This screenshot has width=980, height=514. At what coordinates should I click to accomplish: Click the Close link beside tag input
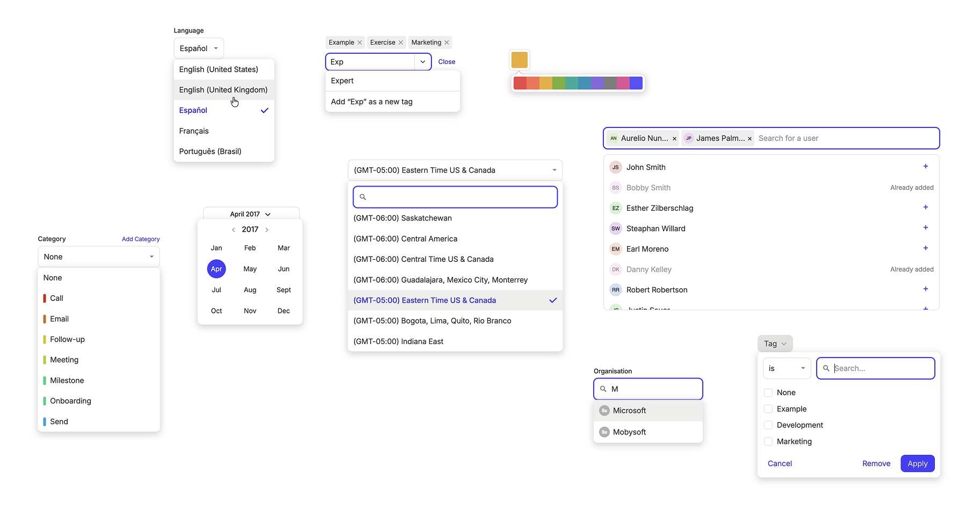point(446,62)
